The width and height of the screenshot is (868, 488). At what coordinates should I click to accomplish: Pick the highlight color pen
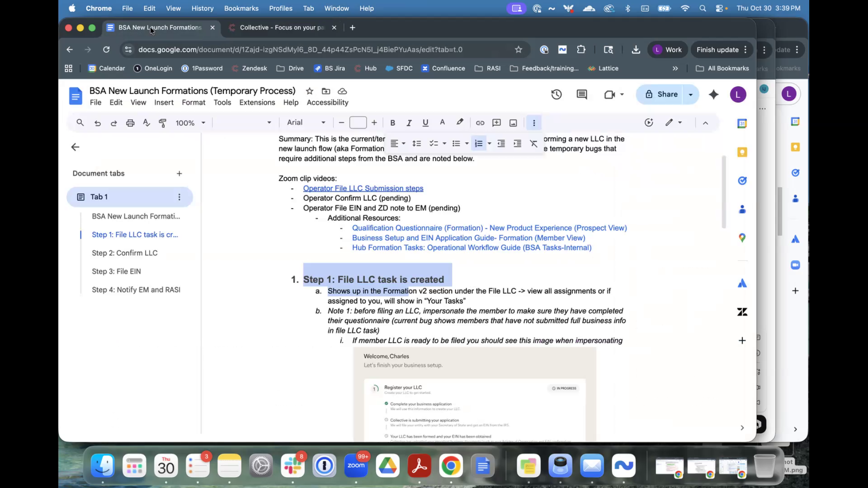tap(460, 122)
